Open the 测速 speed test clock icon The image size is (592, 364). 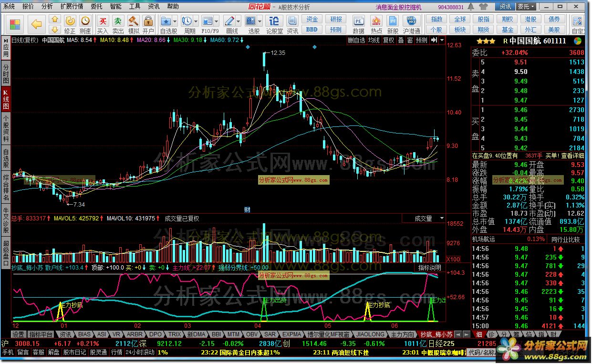[85, 21]
